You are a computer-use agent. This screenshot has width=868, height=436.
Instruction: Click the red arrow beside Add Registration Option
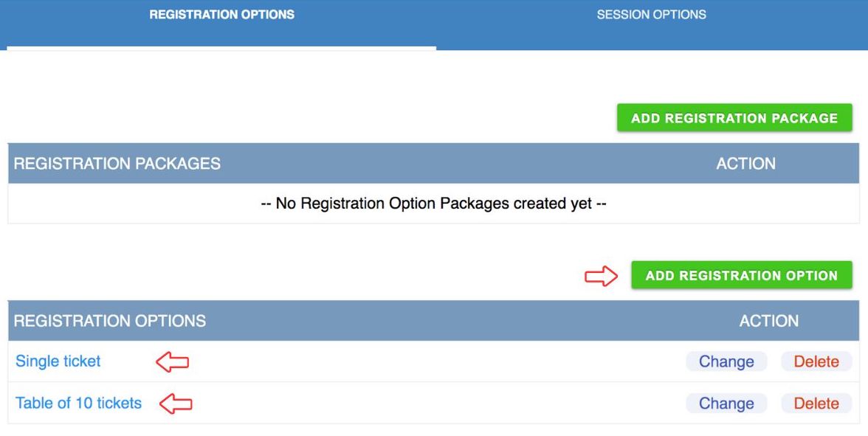[601, 276]
